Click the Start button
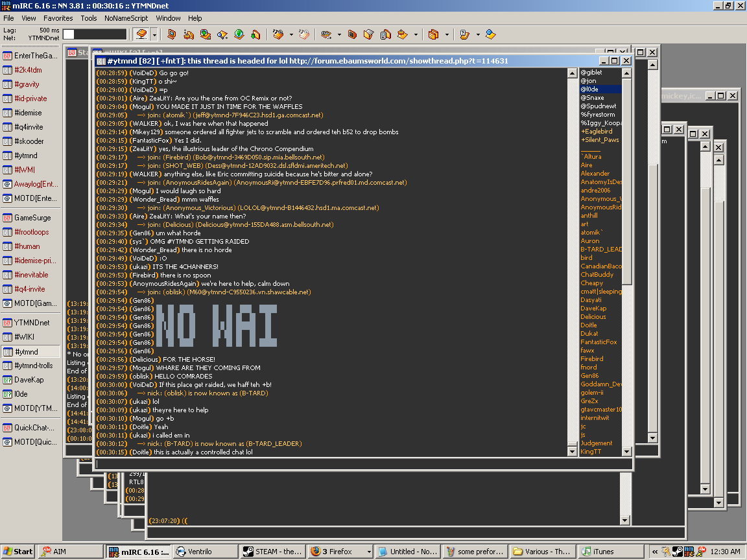Screen dimensions: 747x560 pyautogui.click(x=18, y=552)
